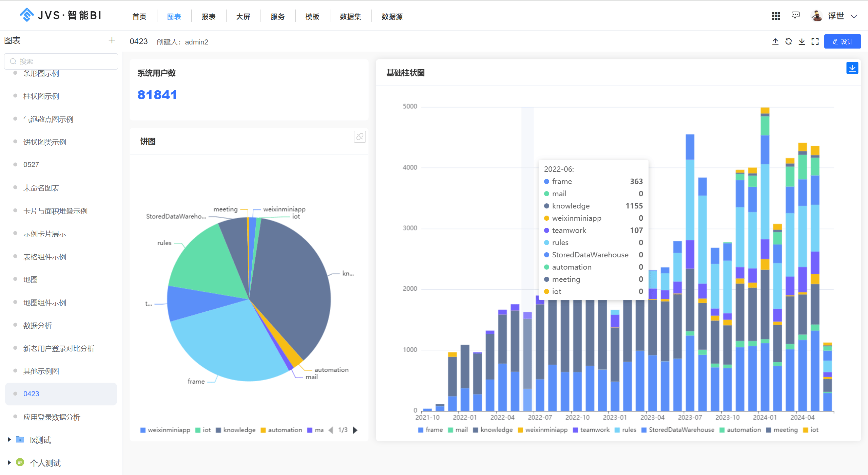Click the blue download icon on 基础柱状图 card
The image size is (868, 475).
pos(852,68)
